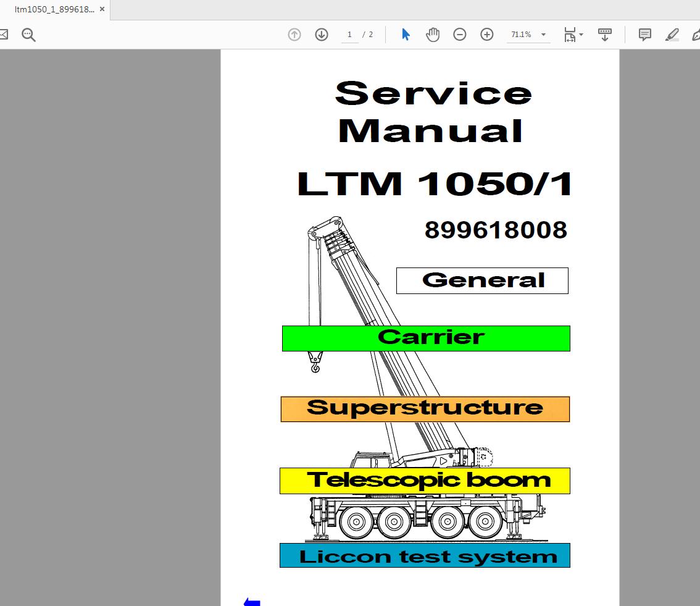
Task: Open the yellow Telescopic boom link
Action: pyautogui.click(x=425, y=481)
